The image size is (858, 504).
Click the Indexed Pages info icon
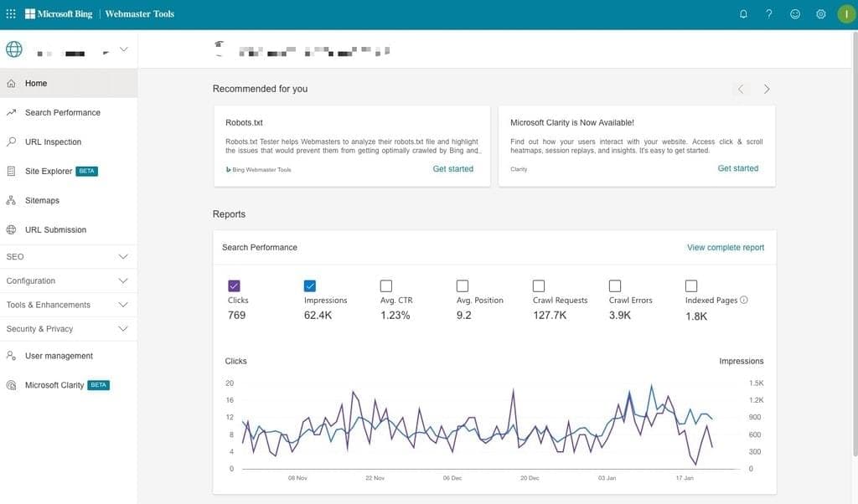pyautogui.click(x=744, y=300)
